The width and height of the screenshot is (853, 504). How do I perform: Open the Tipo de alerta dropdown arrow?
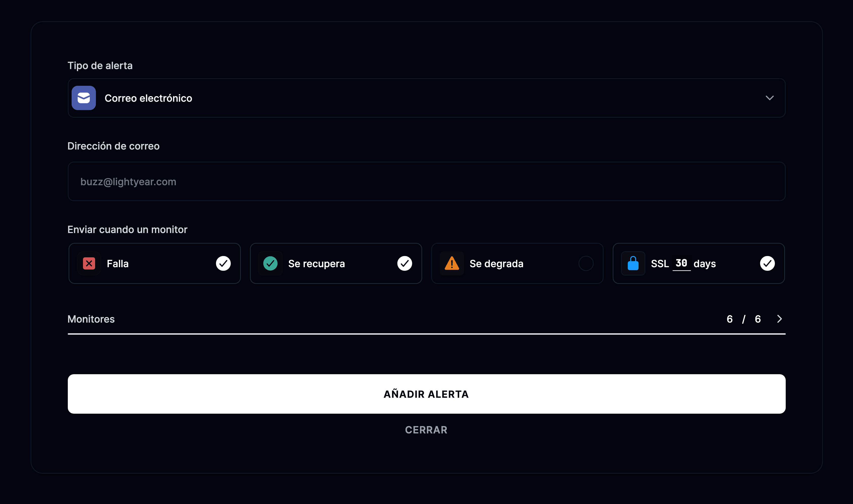[x=770, y=98]
